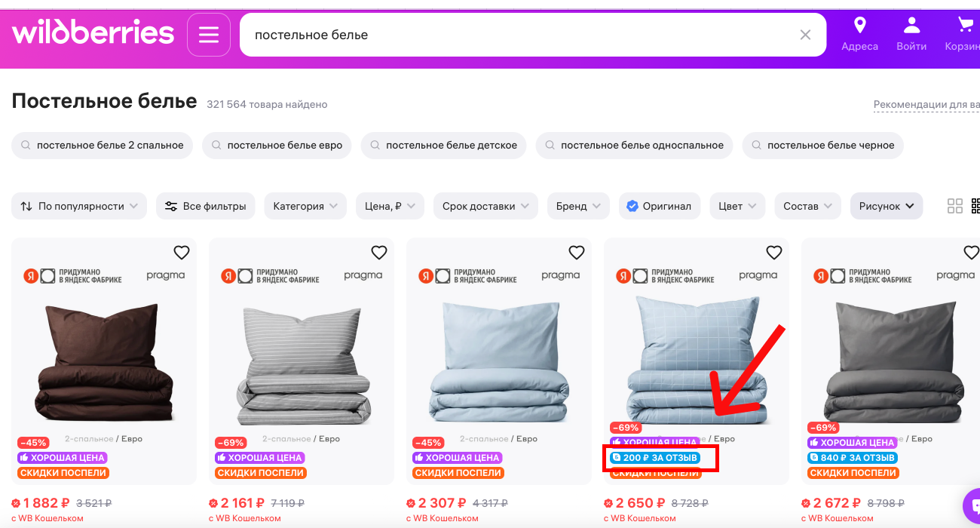The image size is (980, 528).
Task: Add the brown bedding set to favorites
Action: pos(182,253)
